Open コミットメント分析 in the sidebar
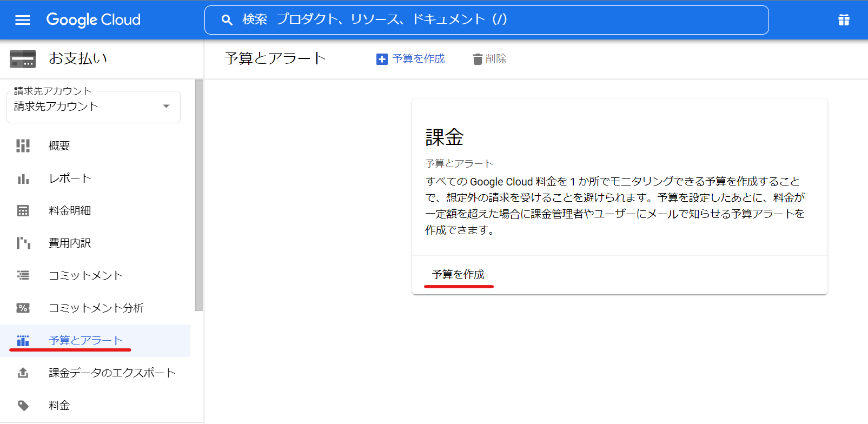 (96, 308)
